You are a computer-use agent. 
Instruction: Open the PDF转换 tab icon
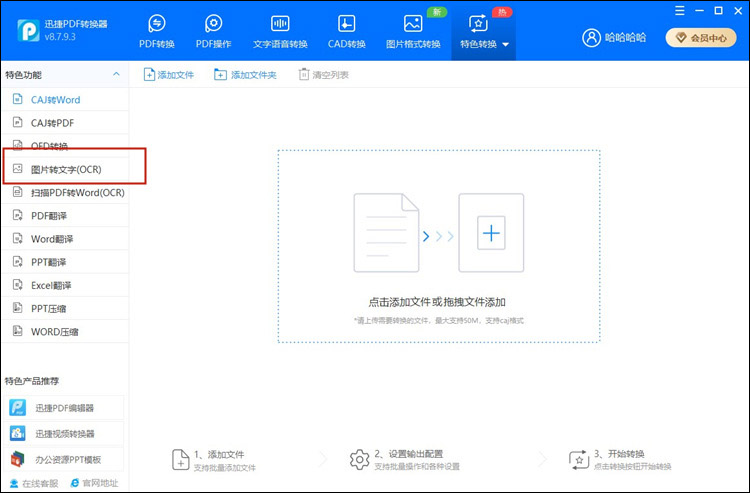click(x=158, y=24)
